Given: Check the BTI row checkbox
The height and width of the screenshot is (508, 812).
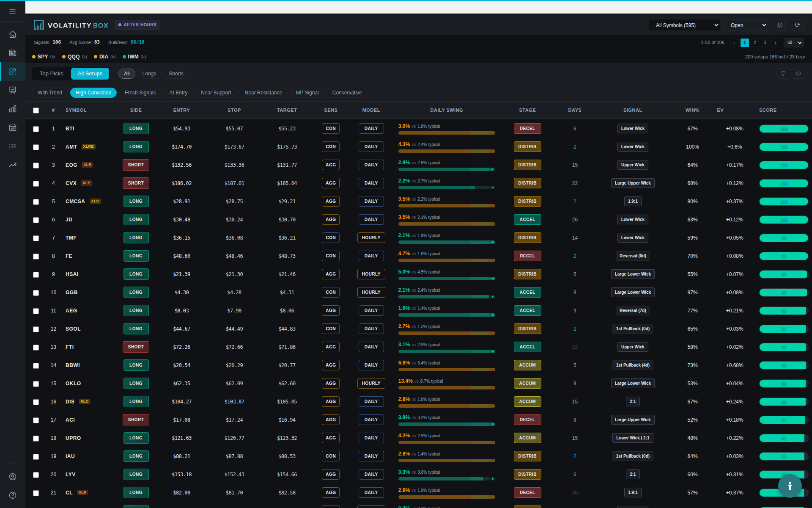Looking at the screenshot, I should point(36,129).
